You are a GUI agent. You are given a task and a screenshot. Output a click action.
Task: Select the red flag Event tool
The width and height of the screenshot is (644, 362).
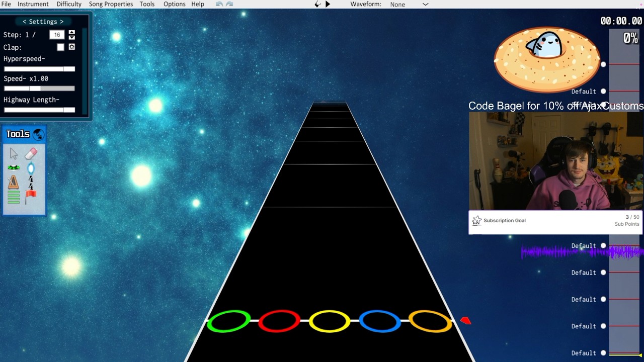[x=31, y=197]
